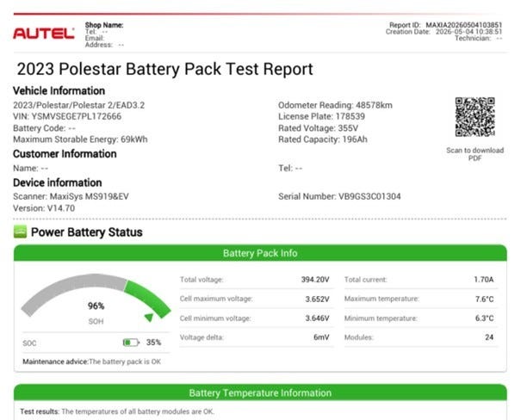
Task: Click the Vehicle Information heading
Action: (x=59, y=90)
